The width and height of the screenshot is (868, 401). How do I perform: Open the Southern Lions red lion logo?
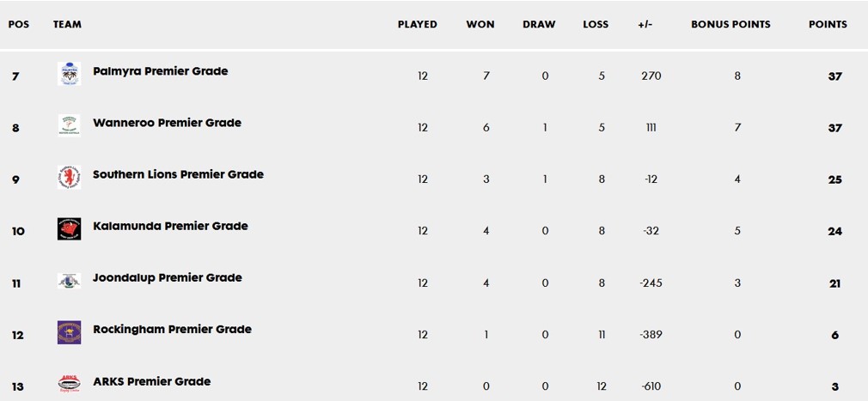pos(70,177)
